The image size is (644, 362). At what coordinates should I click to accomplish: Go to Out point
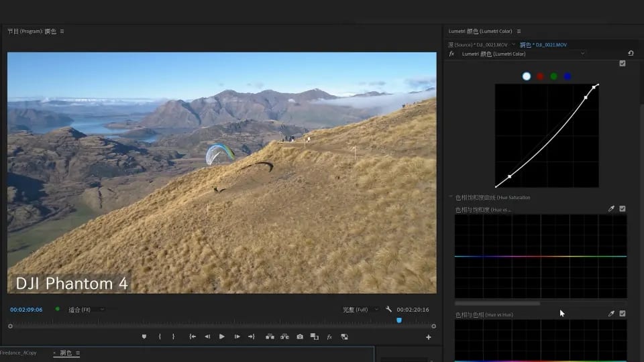tap(252, 337)
